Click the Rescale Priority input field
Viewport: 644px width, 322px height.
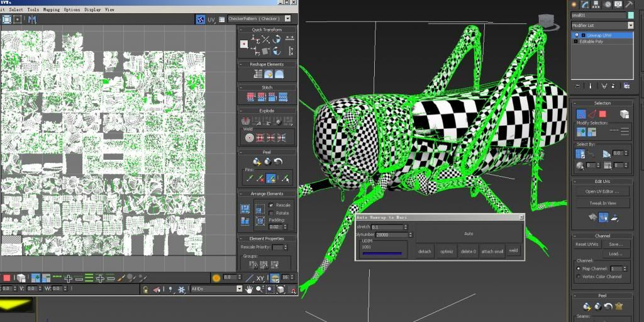pos(277,247)
